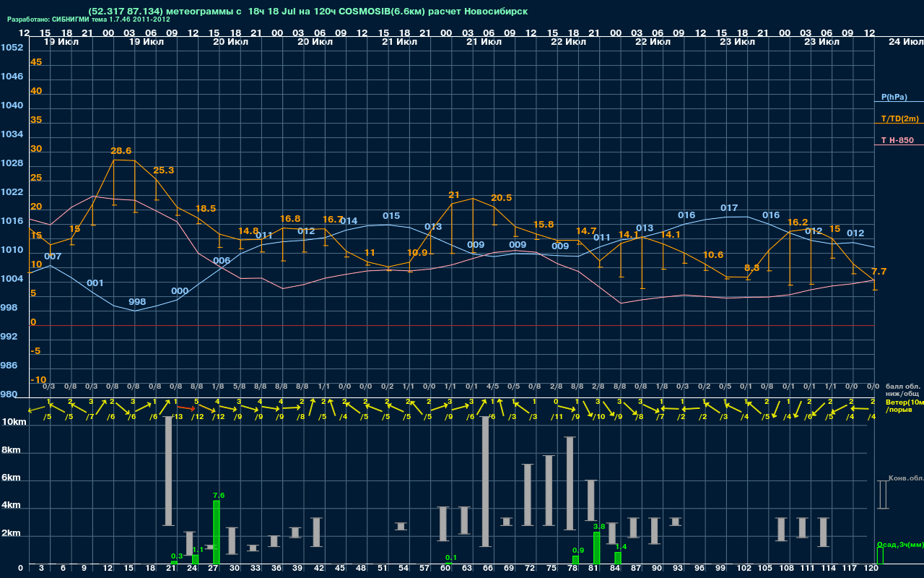
Task: Click the Ветер(10м)/порыв wind legend label
Action: pyautogui.click(x=904, y=405)
